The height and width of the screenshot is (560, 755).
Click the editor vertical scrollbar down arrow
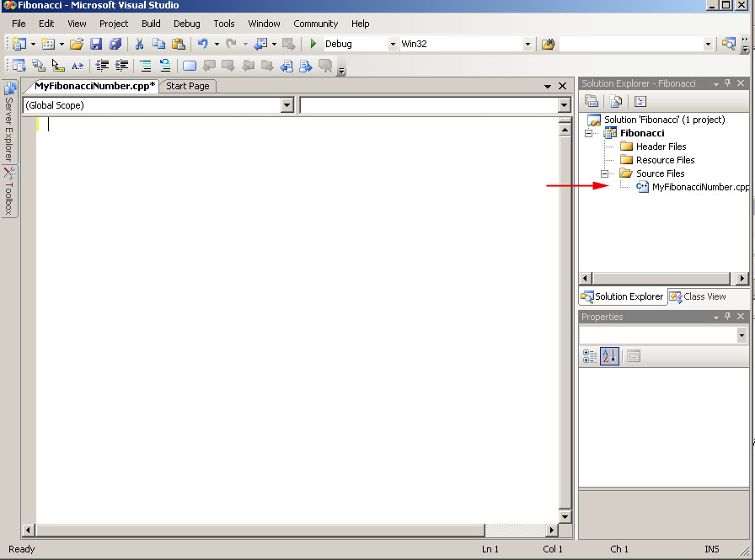565,516
